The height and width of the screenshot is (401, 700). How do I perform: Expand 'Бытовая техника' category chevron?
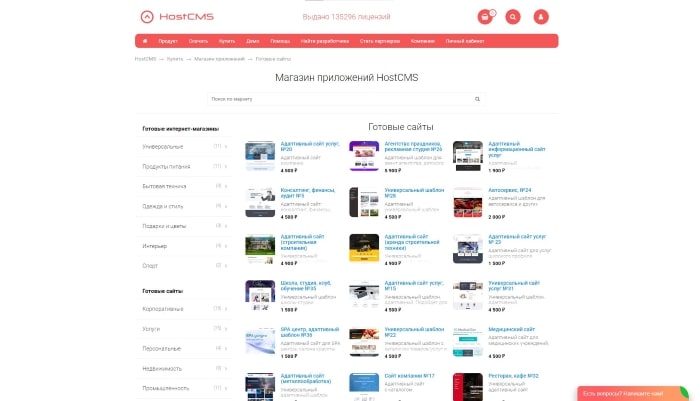click(x=226, y=186)
